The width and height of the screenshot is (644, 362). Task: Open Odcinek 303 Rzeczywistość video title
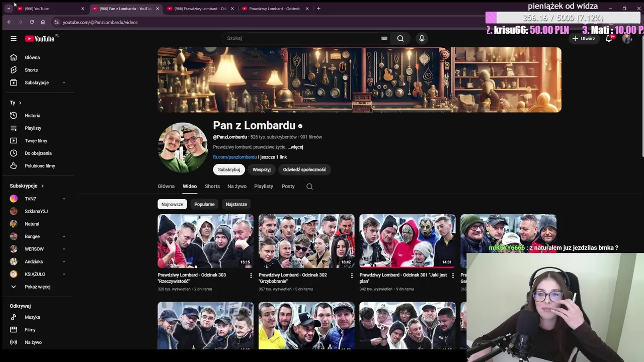192,278
